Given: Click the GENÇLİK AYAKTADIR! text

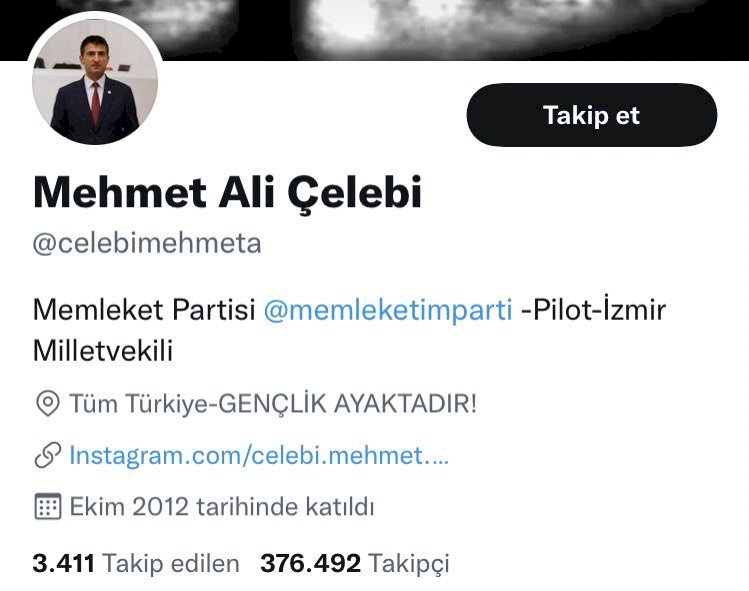Looking at the screenshot, I should (x=347, y=404).
